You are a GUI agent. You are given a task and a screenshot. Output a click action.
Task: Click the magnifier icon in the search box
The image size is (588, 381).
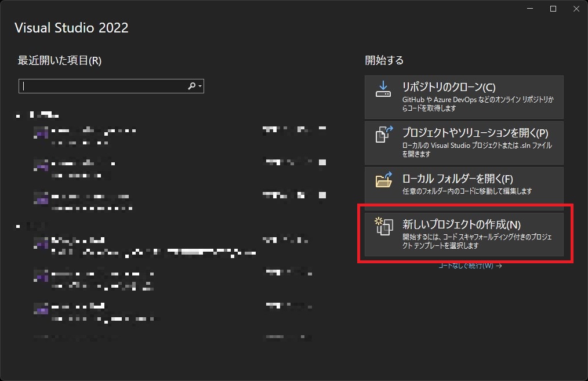[x=191, y=86]
